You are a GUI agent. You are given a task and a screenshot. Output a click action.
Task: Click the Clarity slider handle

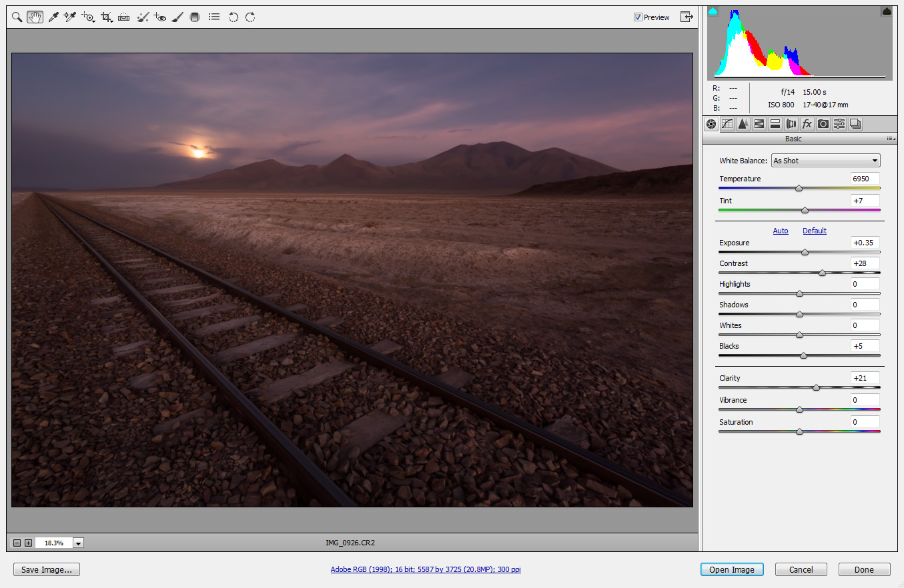point(816,387)
